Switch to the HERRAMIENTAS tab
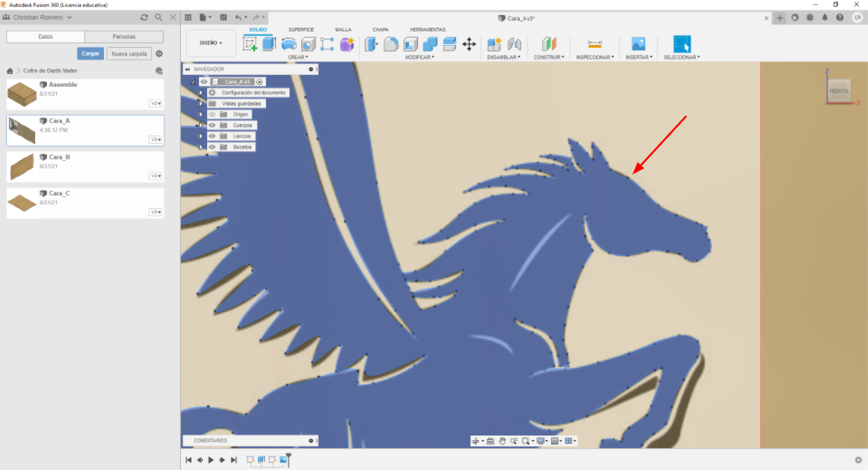This screenshot has height=470, width=868. [428, 30]
